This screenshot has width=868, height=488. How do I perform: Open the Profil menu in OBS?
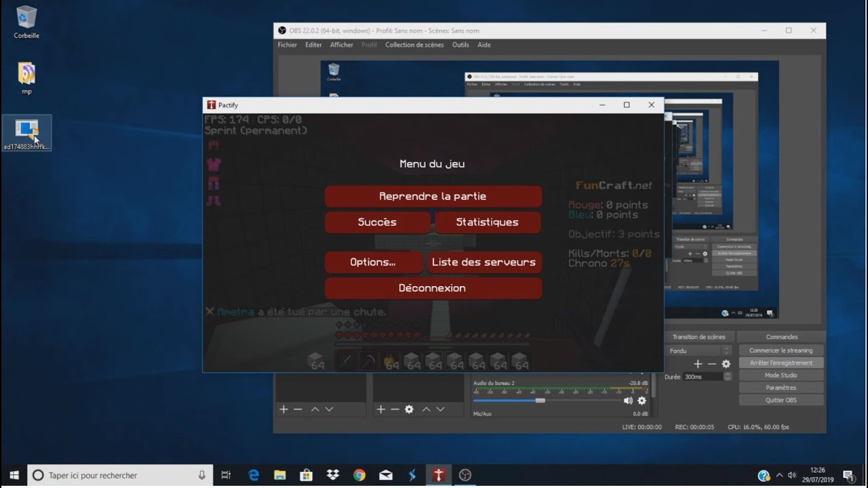click(369, 45)
